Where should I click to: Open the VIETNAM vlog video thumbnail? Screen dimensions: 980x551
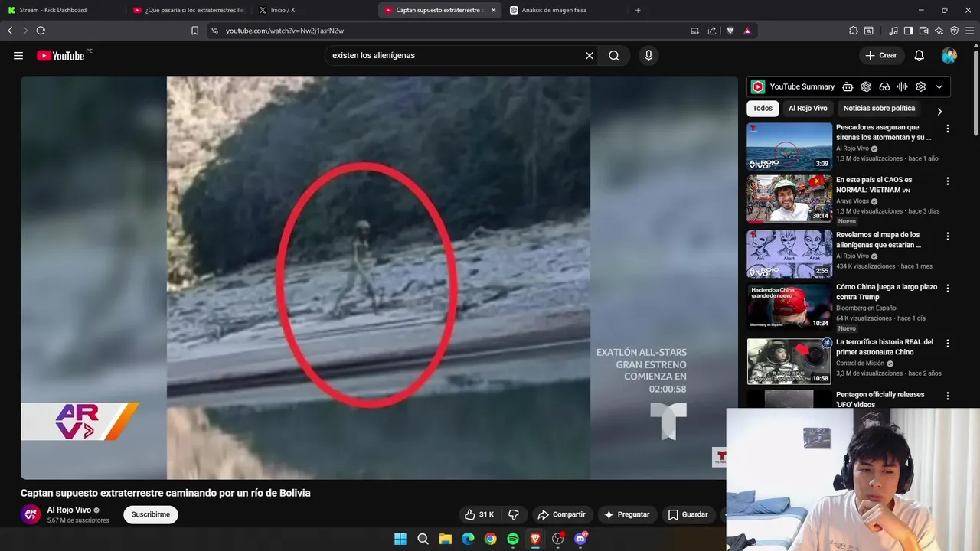coord(789,198)
